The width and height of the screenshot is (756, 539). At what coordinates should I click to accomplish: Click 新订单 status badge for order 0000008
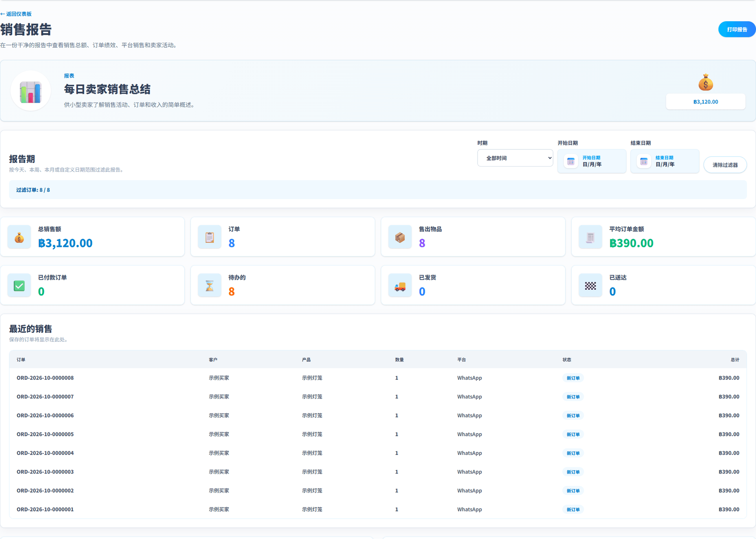tap(573, 378)
